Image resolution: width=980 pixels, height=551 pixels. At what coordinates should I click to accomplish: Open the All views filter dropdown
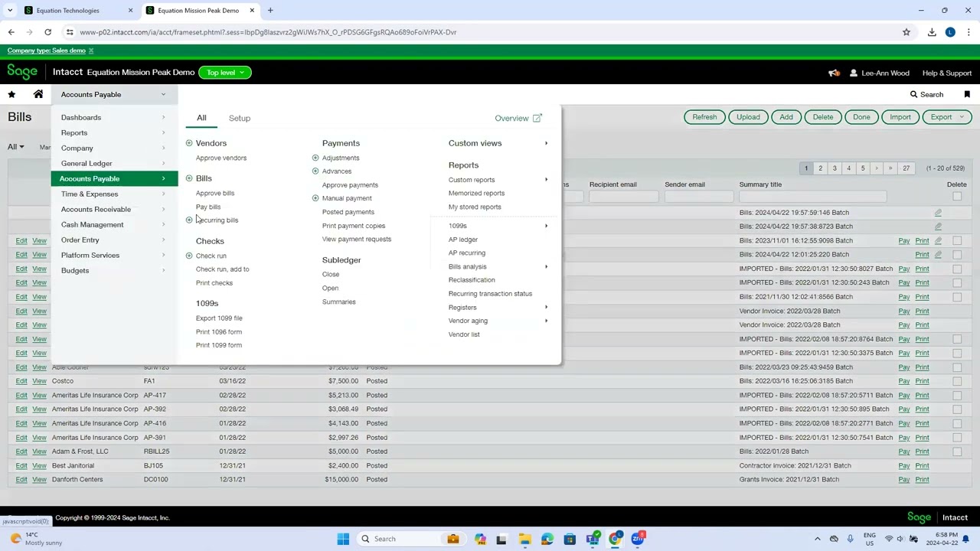[x=15, y=147]
